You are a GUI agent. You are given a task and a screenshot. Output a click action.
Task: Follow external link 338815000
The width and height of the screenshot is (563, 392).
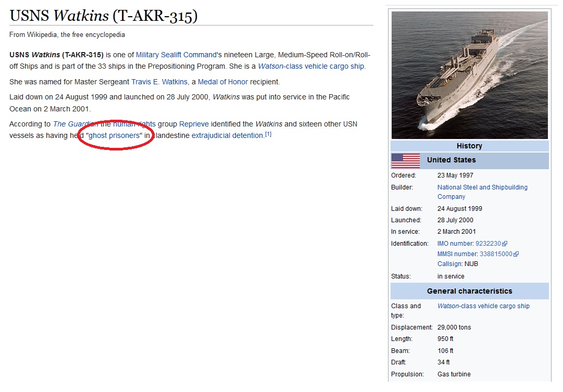496,254
